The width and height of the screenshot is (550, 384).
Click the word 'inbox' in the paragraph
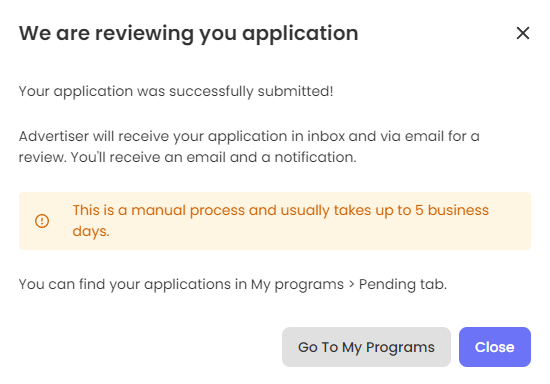(x=326, y=136)
